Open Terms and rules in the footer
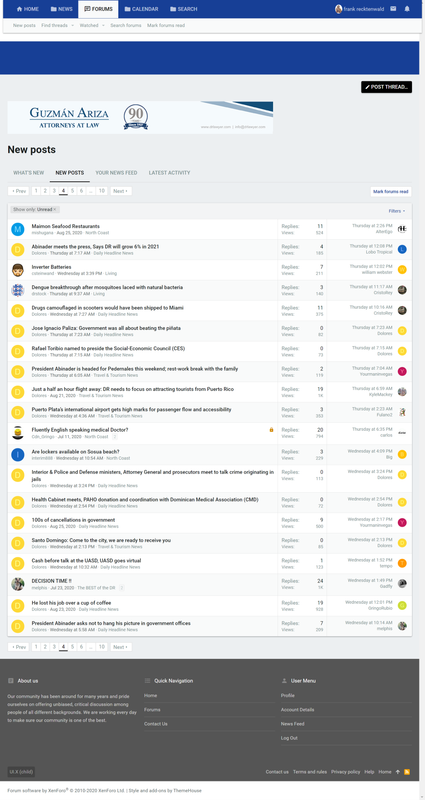425x800 pixels. pyautogui.click(x=310, y=772)
